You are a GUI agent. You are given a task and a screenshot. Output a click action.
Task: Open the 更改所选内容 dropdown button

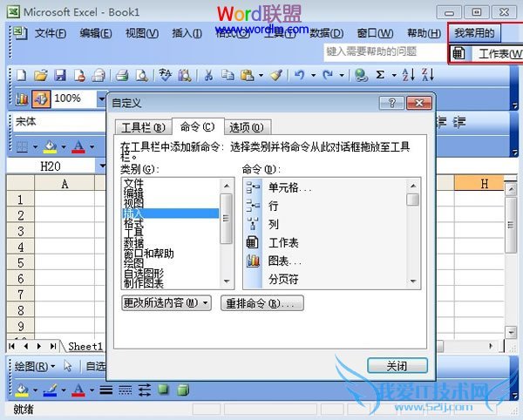[x=166, y=303]
